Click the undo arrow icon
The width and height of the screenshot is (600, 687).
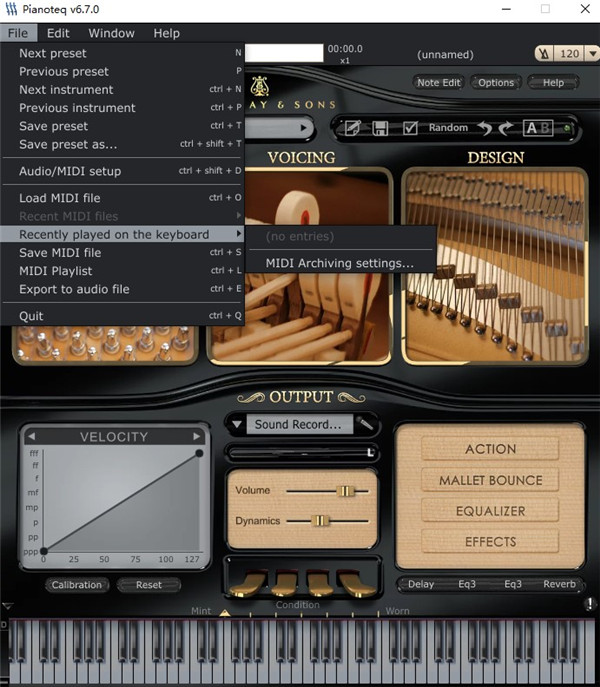pyautogui.click(x=485, y=128)
